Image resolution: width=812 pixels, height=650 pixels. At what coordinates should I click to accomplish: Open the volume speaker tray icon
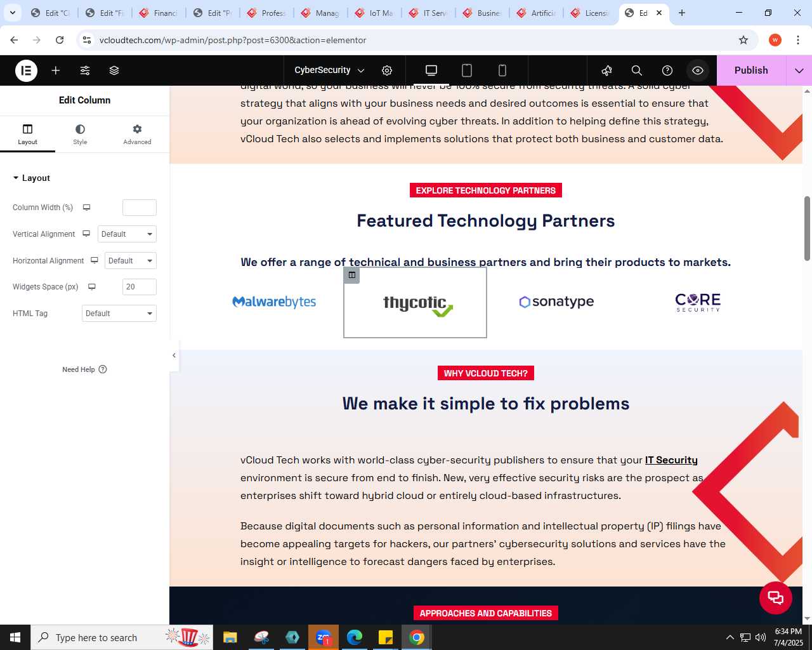coord(761,637)
